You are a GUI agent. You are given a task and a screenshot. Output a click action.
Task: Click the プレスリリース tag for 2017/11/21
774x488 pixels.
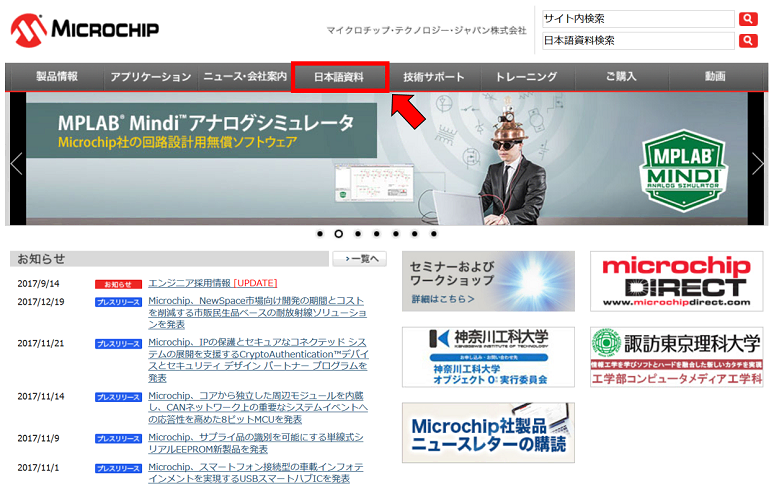(x=118, y=344)
